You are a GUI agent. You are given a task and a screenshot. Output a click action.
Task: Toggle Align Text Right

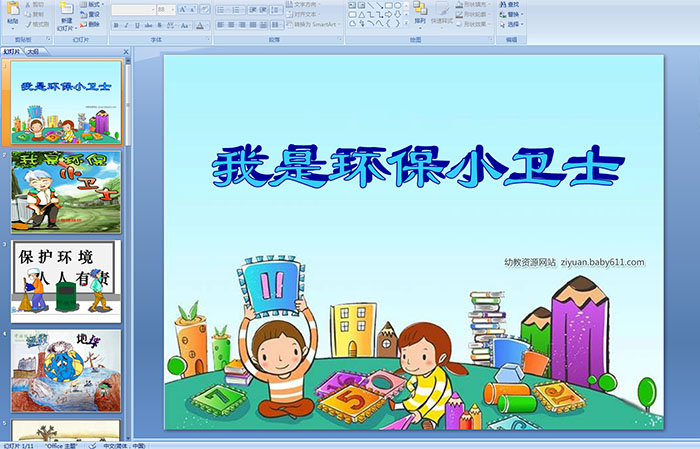pyautogui.click(x=242, y=25)
